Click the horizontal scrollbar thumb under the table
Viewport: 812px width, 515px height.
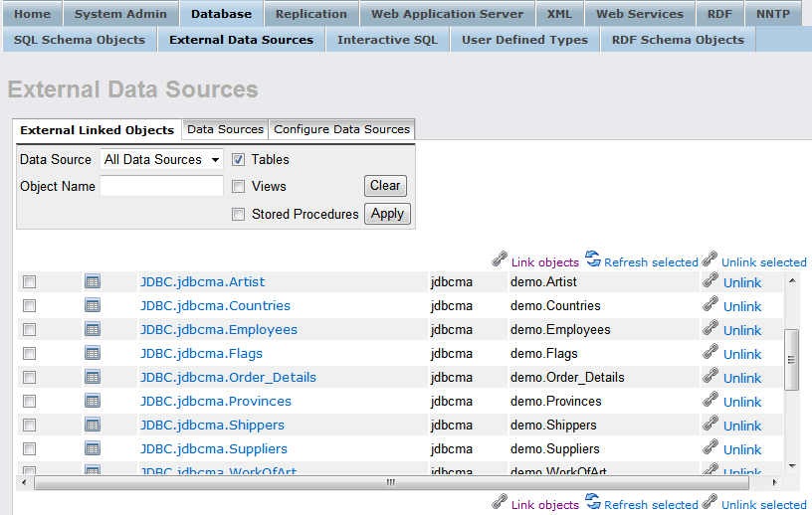tap(390, 482)
